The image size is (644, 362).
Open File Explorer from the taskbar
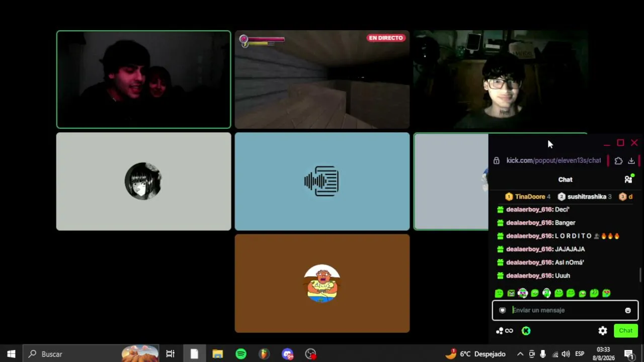click(x=217, y=354)
